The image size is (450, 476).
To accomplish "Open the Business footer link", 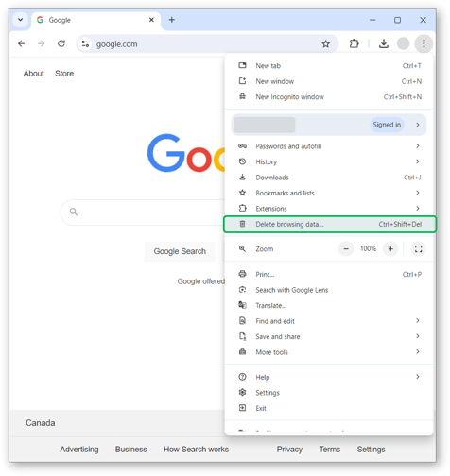I will pyautogui.click(x=131, y=450).
